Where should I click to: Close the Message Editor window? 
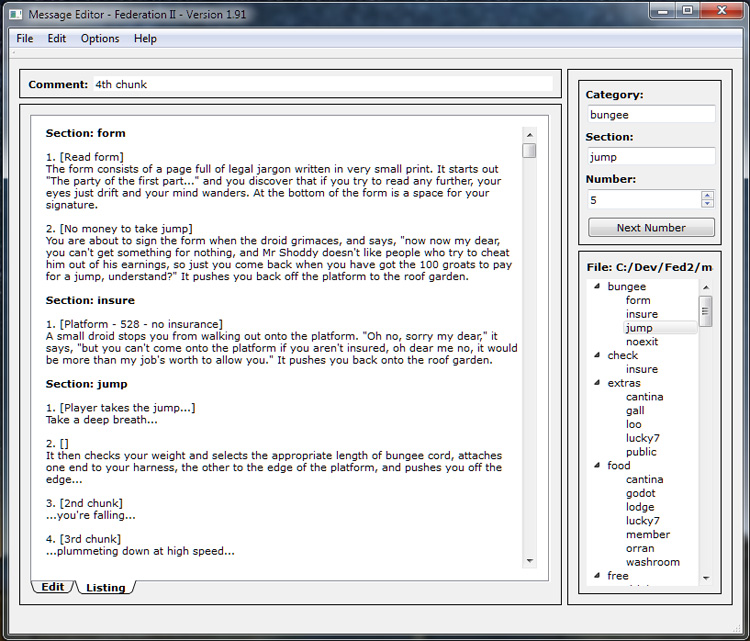[x=722, y=11]
